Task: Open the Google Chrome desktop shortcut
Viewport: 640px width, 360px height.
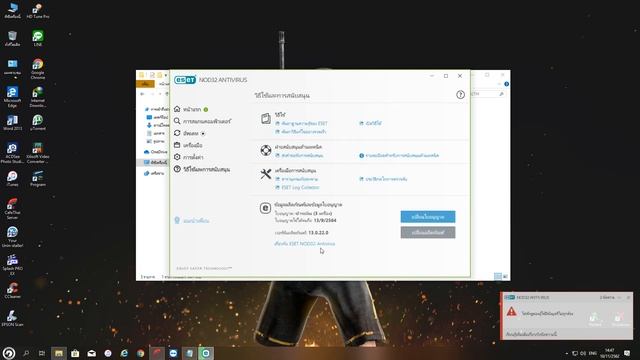Action: pyautogui.click(x=38, y=69)
